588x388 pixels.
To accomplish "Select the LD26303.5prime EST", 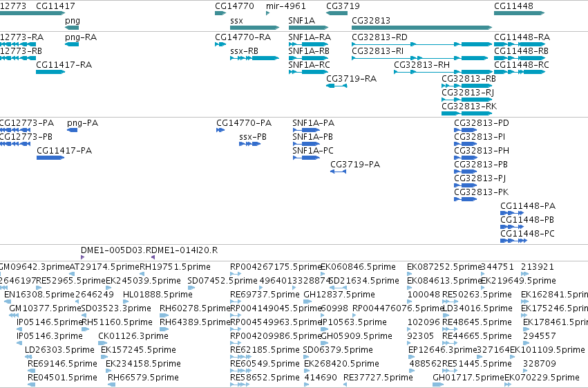I will tap(29, 356).
